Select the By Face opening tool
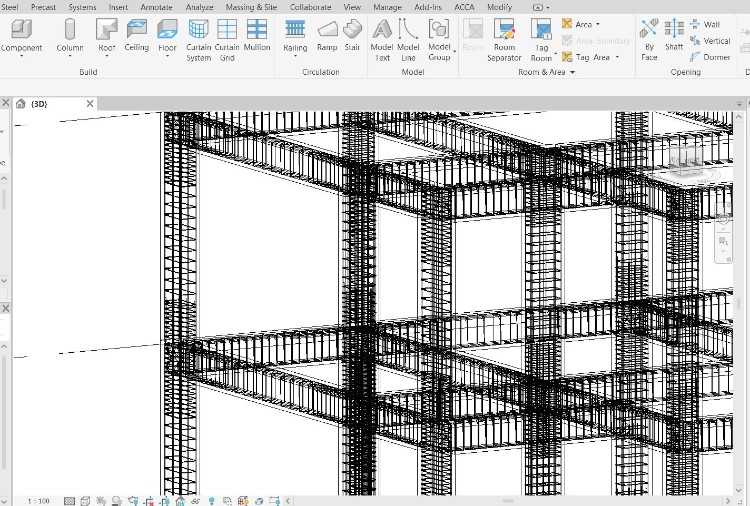The image size is (750, 506). pyautogui.click(x=649, y=40)
